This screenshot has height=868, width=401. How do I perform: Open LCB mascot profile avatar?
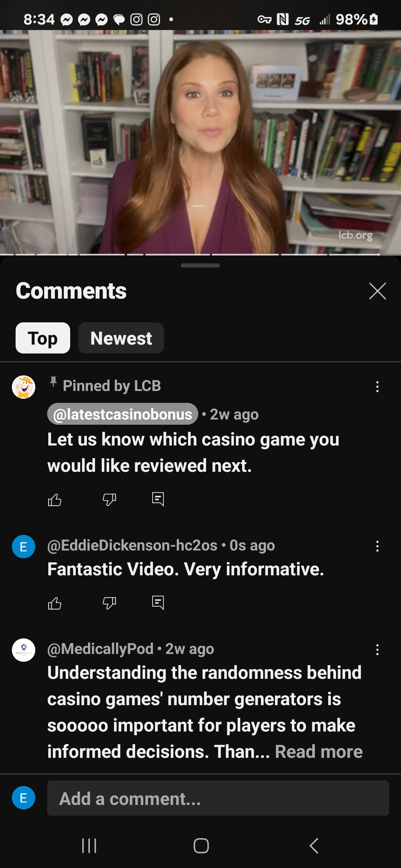tap(23, 387)
